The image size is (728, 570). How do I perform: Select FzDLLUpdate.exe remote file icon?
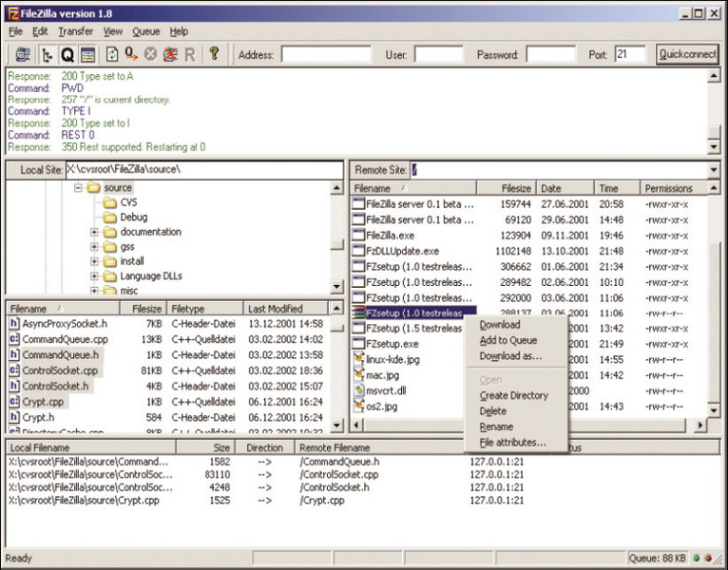click(x=358, y=251)
